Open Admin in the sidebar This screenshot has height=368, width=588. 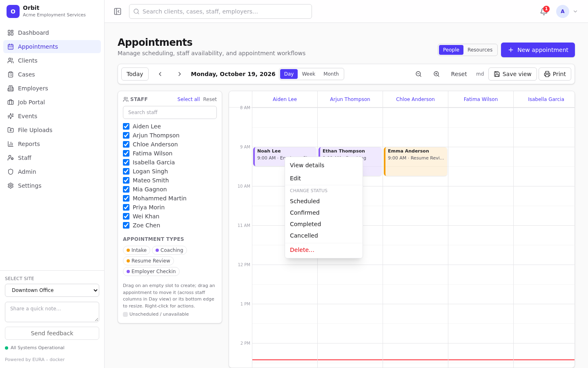(52, 172)
